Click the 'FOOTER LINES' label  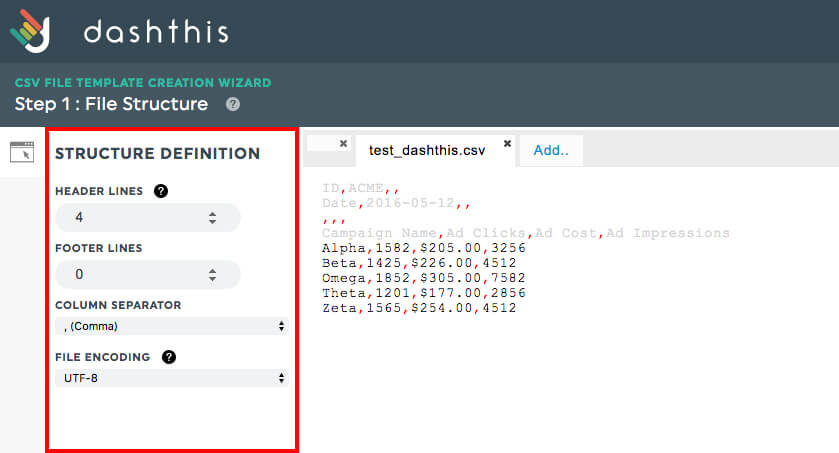pyautogui.click(x=98, y=248)
